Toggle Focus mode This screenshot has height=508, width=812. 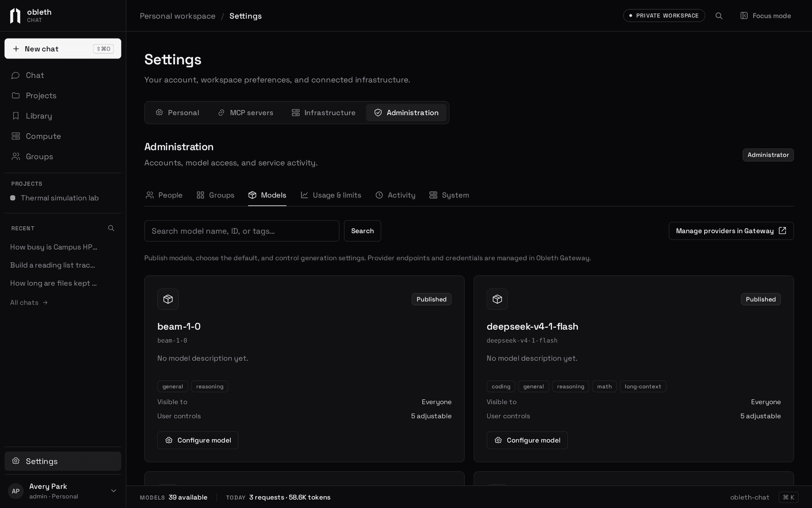pos(765,16)
